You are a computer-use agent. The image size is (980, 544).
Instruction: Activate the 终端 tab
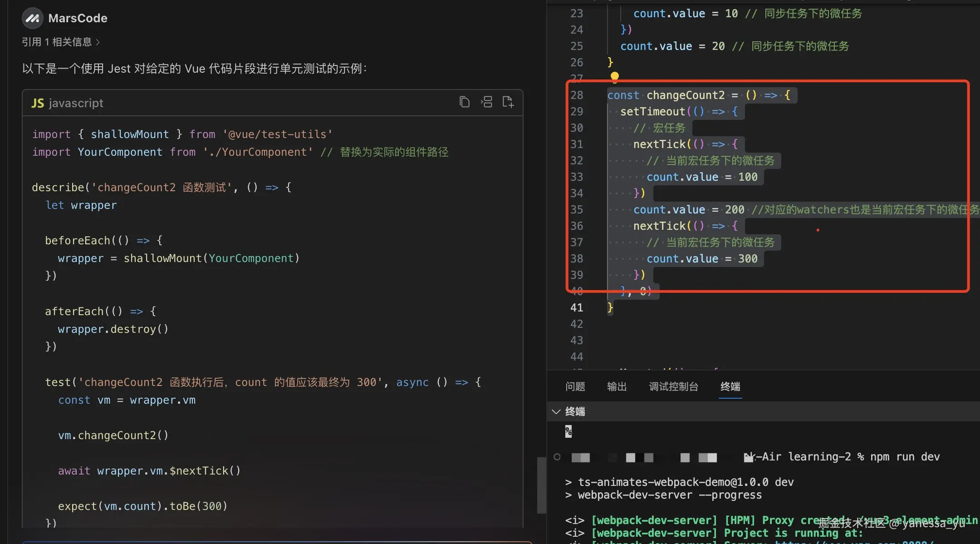coord(730,386)
